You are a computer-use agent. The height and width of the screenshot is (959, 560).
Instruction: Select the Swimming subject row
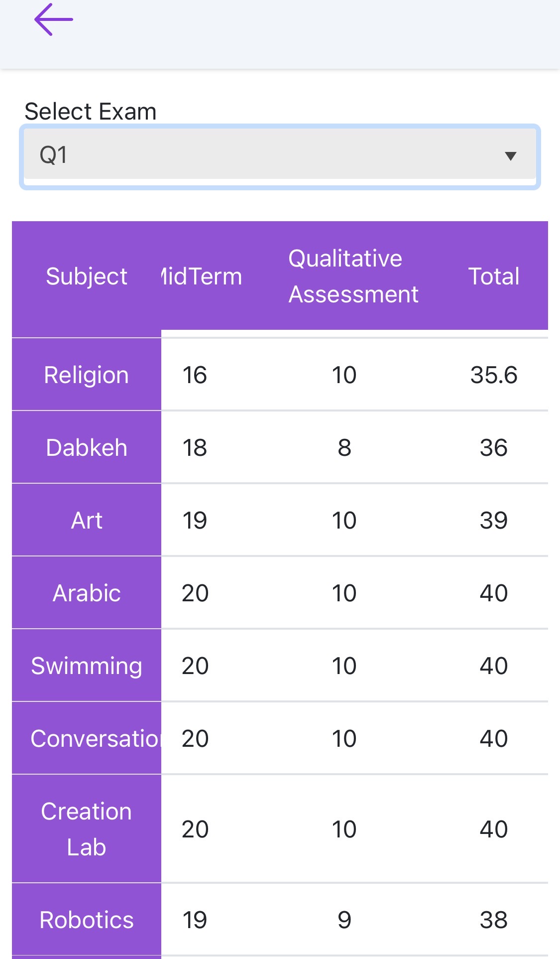87,666
